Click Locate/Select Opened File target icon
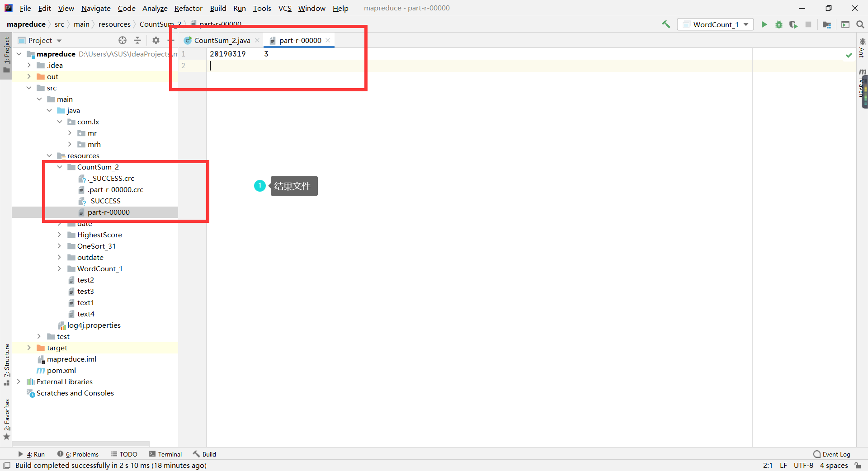 (123, 40)
